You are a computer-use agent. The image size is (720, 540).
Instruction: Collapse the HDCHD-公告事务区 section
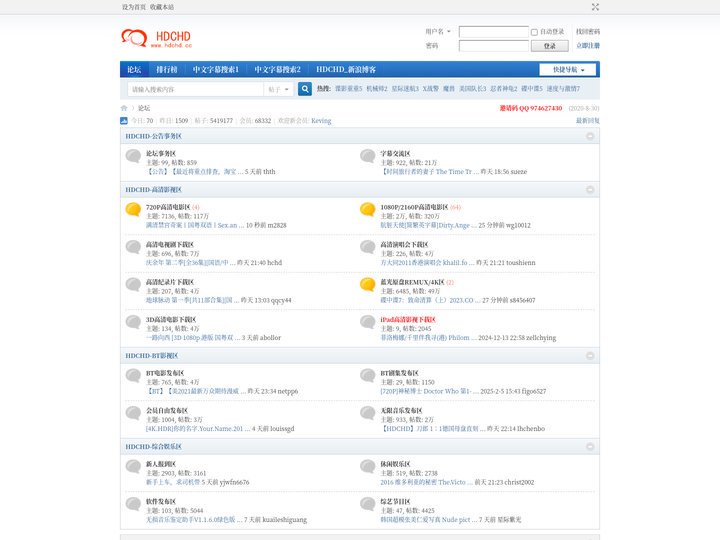coord(590,136)
